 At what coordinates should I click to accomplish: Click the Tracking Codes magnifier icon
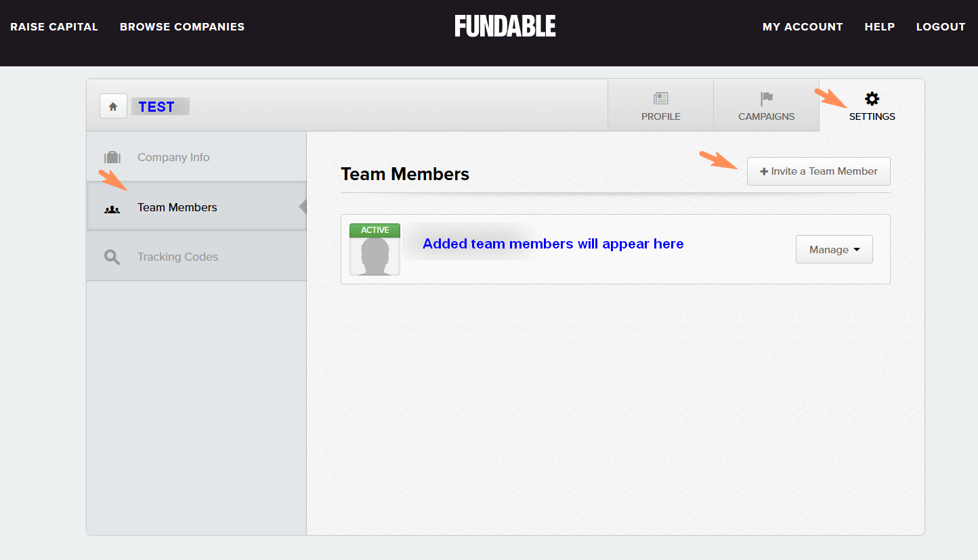click(112, 257)
